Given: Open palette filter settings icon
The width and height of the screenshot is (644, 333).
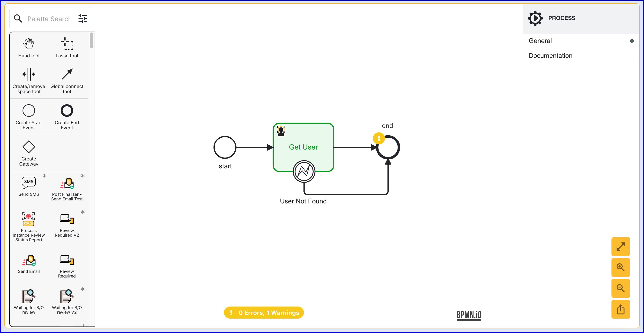Looking at the screenshot, I should [82, 19].
